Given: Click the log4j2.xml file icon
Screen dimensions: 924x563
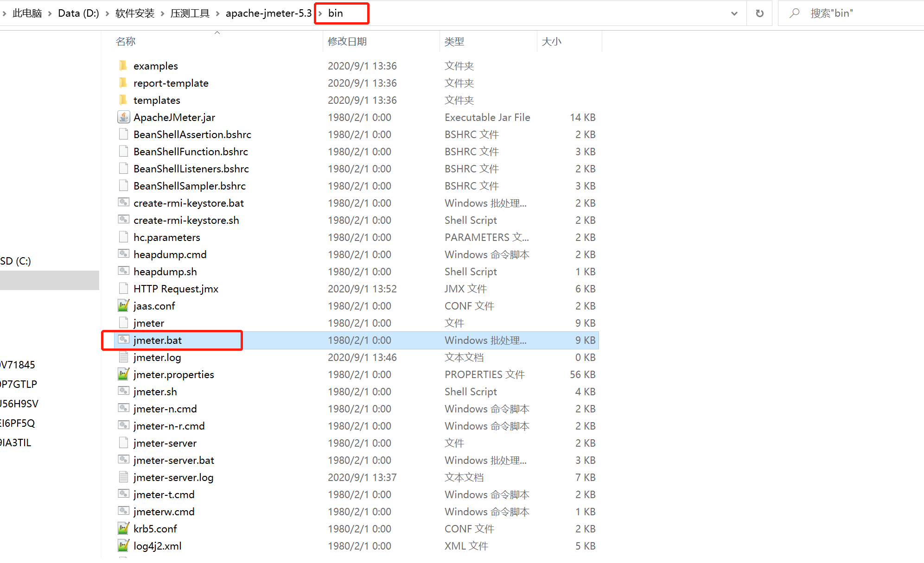Looking at the screenshot, I should [123, 546].
